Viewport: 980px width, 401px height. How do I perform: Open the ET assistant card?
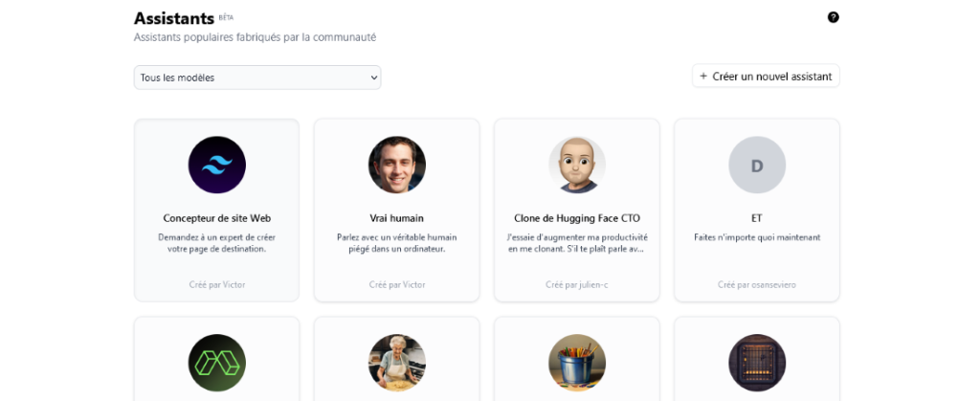pyautogui.click(x=757, y=211)
